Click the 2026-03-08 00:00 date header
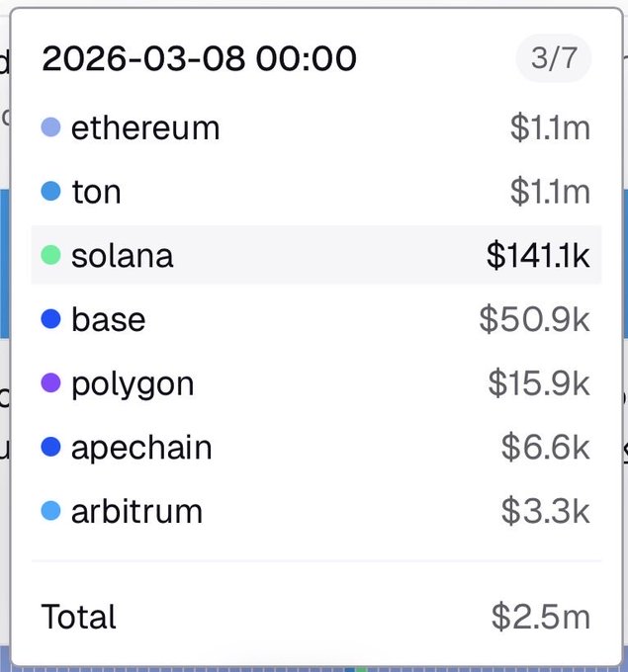The image size is (628, 672). [199, 60]
